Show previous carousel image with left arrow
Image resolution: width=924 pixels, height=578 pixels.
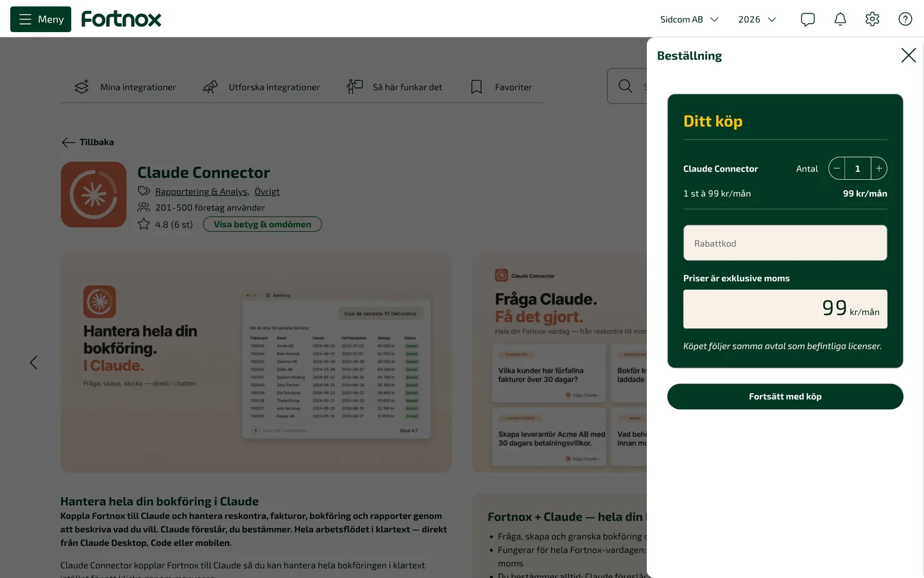click(33, 363)
